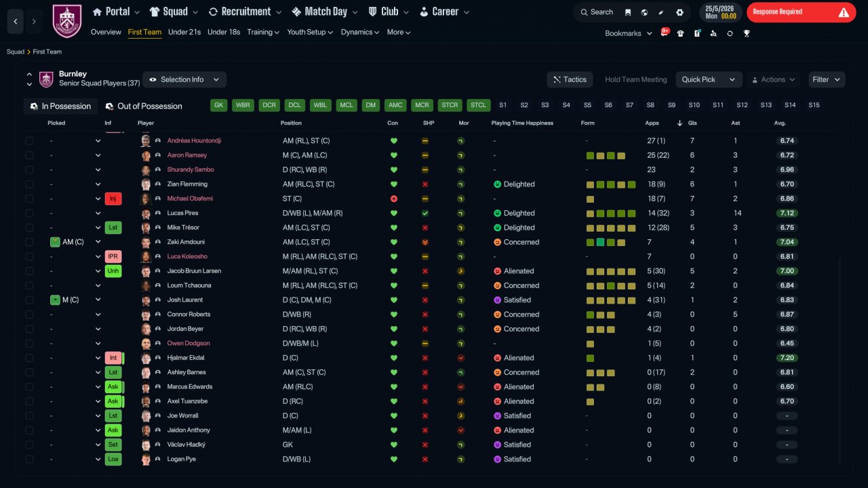The width and height of the screenshot is (868, 488).
Task: Open the bookmark icon beside Search
Action: tap(628, 12)
